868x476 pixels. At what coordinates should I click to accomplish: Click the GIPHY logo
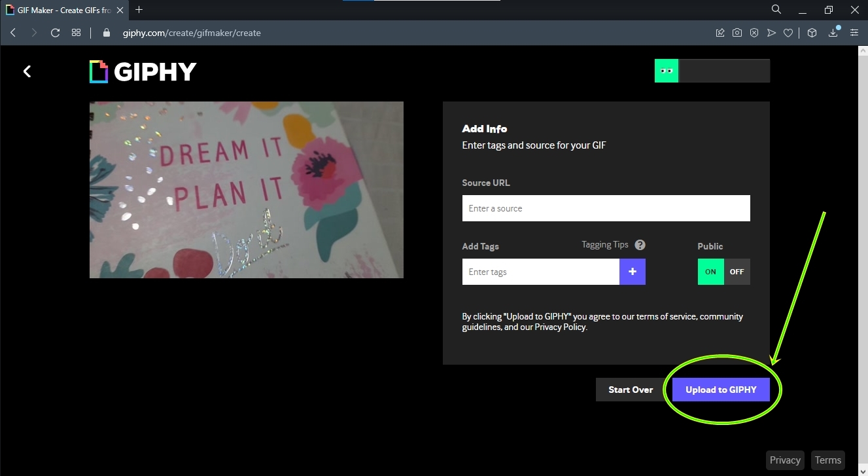143,71
